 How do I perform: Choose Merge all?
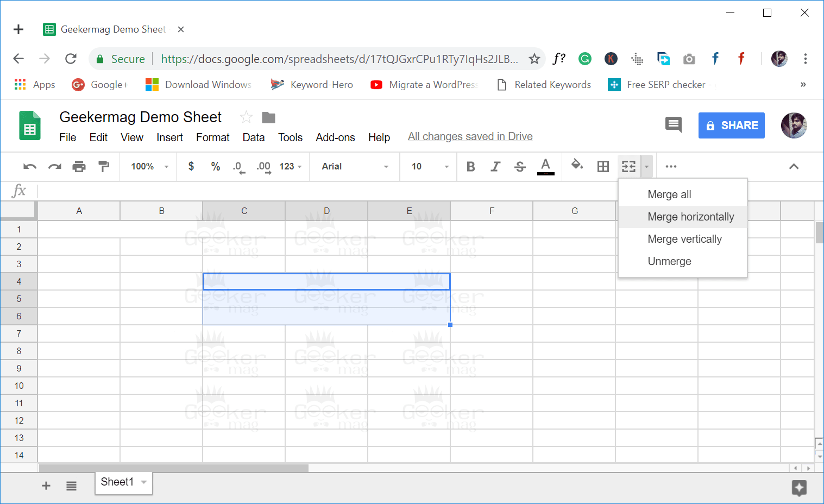(683, 194)
